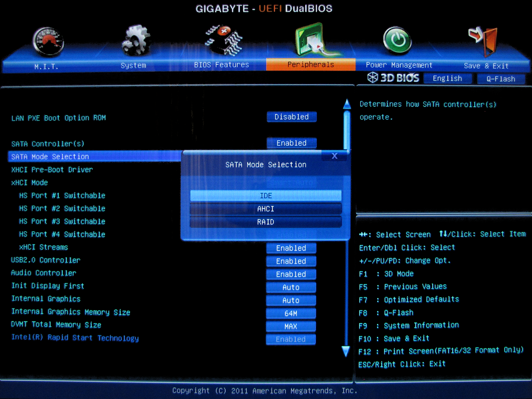This screenshot has height=399, width=532.
Task: Click the F7 Optimized Defaults help entry
Action: 409,299
